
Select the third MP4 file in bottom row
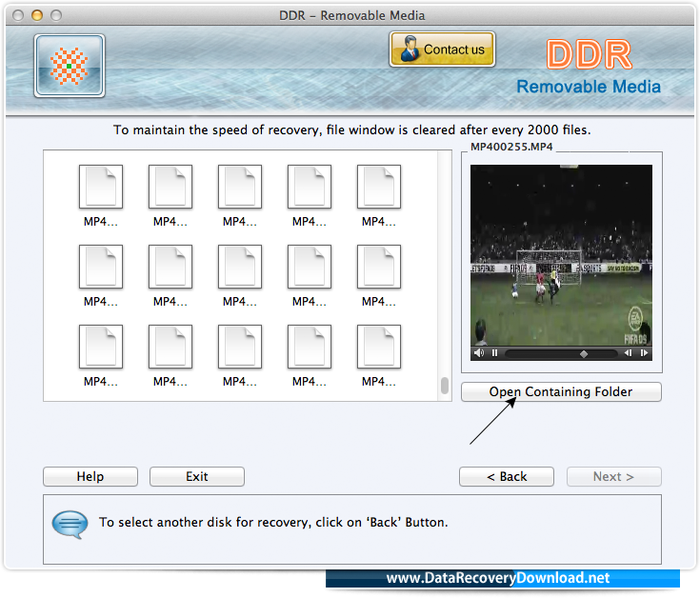[x=240, y=356]
